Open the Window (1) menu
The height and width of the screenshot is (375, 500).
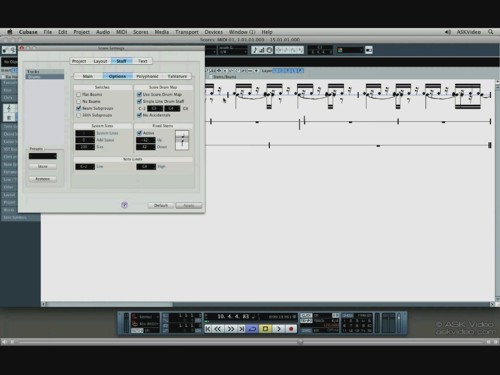tap(242, 32)
